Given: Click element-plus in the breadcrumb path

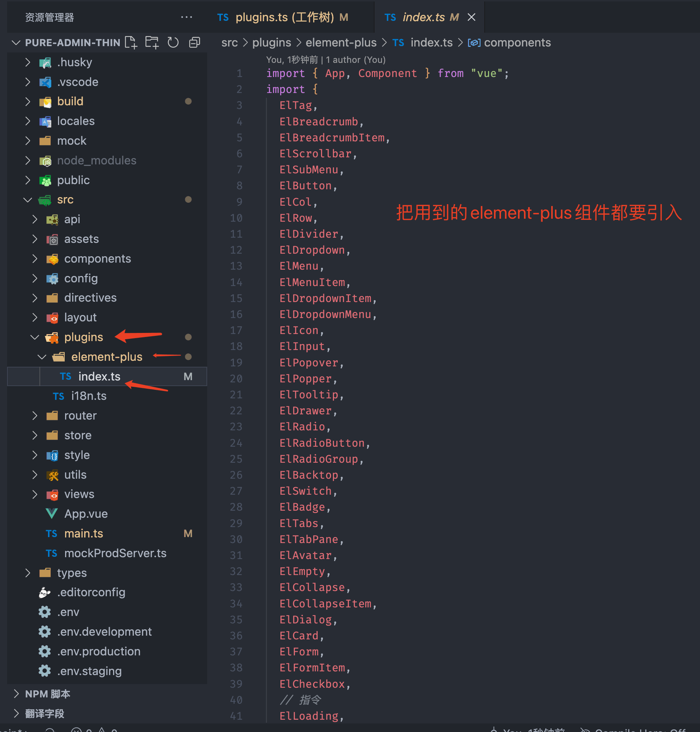Looking at the screenshot, I should [341, 43].
